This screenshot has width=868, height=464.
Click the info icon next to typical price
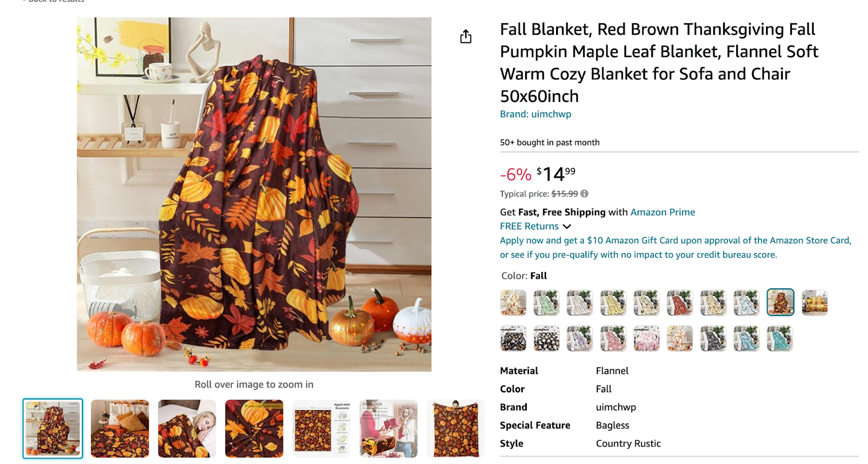(585, 194)
